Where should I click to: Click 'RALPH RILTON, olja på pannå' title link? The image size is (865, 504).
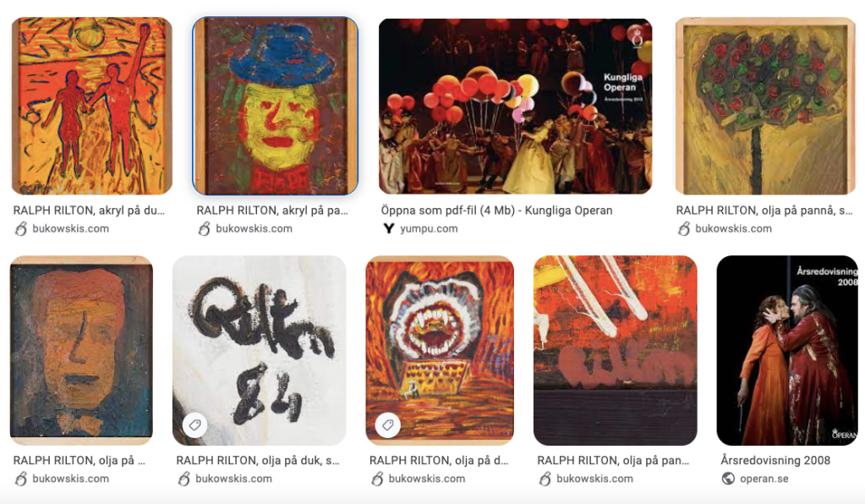tap(764, 210)
